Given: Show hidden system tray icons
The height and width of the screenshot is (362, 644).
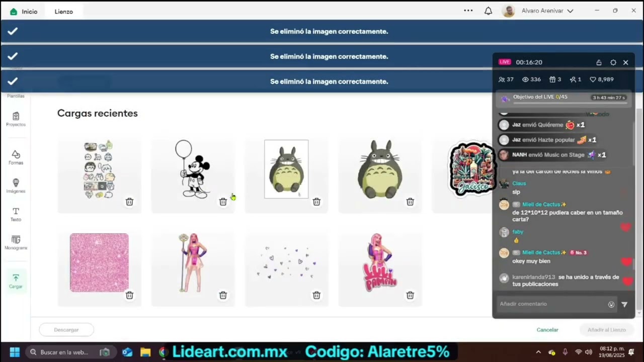Looking at the screenshot, I should tap(538, 352).
